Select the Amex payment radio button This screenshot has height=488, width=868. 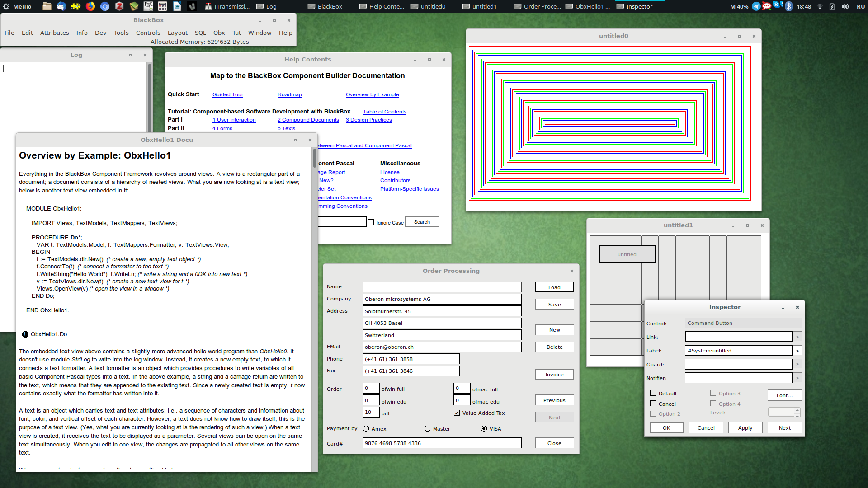366,429
